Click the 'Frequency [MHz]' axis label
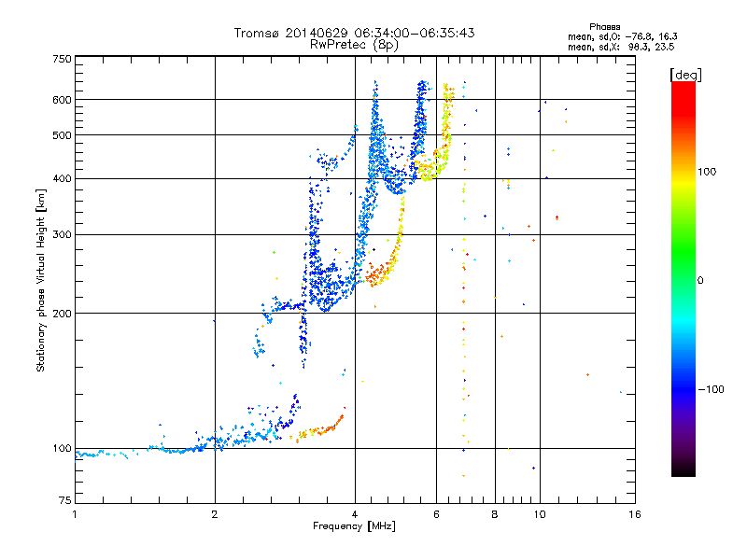 click(x=354, y=526)
